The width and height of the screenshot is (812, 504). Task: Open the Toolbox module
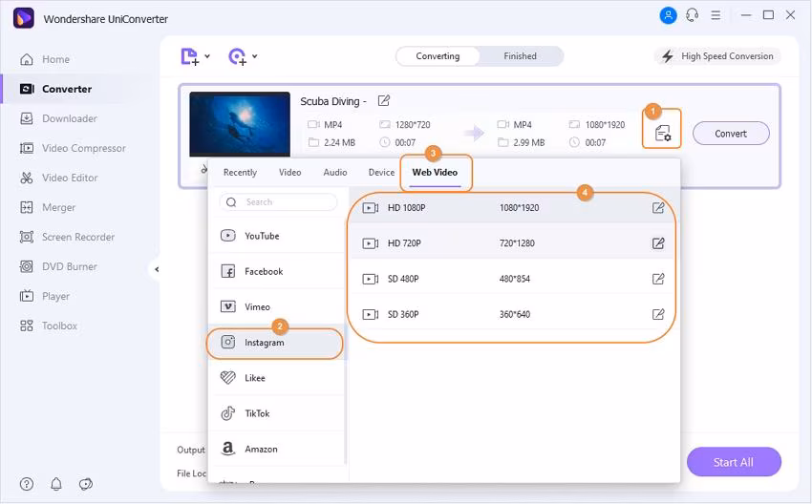point(48,325)
